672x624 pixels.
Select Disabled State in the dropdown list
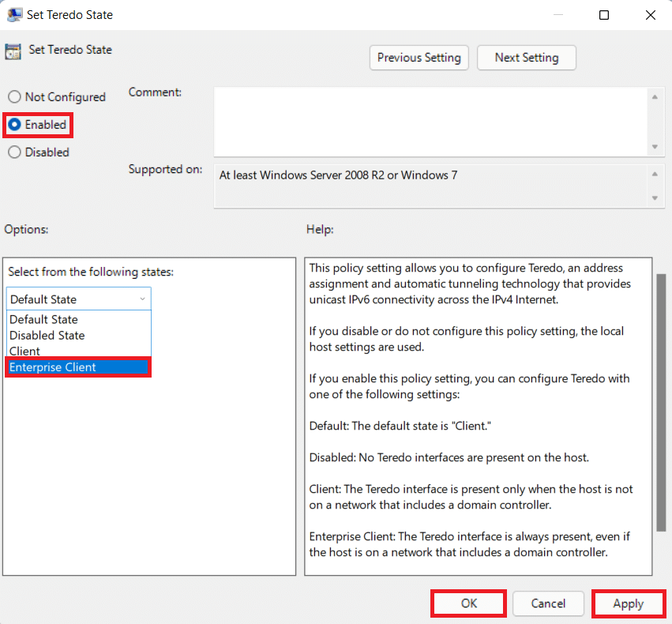coord(47,336)
